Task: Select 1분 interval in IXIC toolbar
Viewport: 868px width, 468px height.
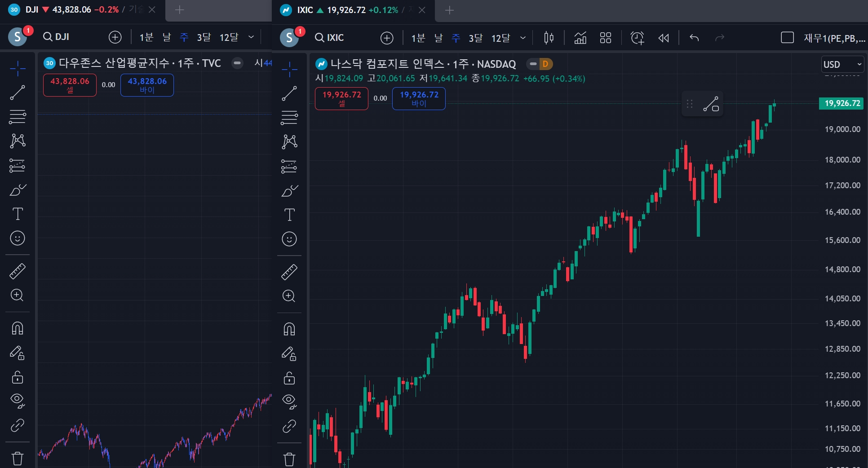Action: pos(418,38)
